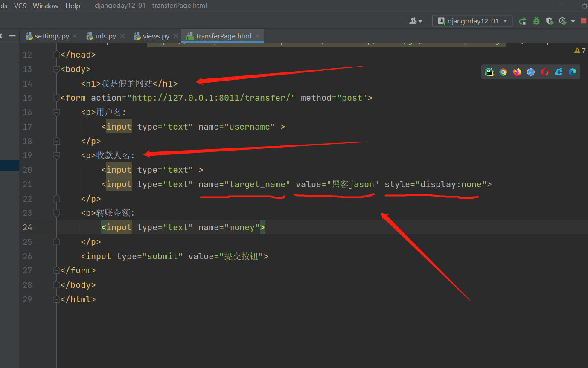Click the name="money" attribute on line 24
The height and width of the screenshot is (368, 588).
pos(229,227)
